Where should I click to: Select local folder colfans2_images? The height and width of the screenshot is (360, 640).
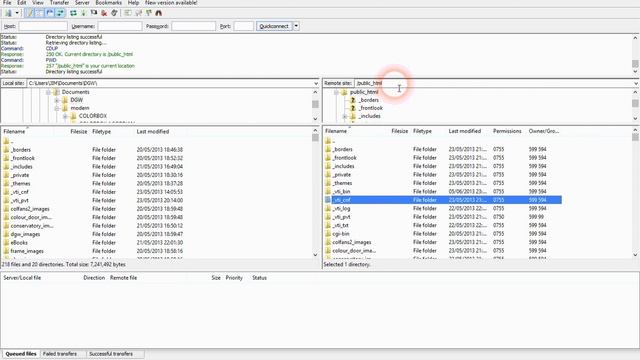pyautogui.click(x=30, y=209)
